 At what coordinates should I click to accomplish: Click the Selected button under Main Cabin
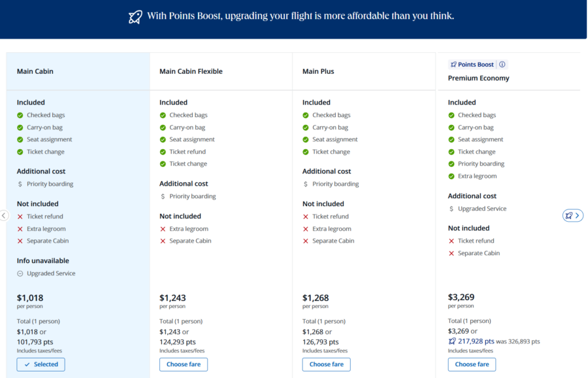coord(41,364)
